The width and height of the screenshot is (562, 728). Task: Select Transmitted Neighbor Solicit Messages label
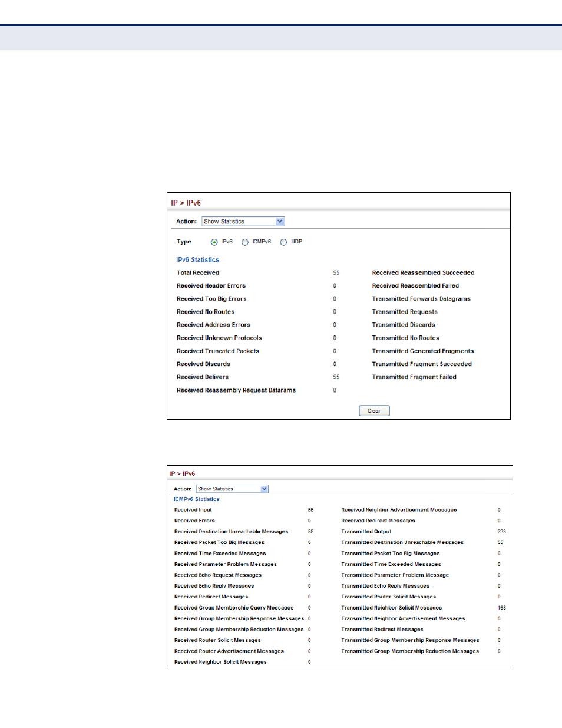391,608
